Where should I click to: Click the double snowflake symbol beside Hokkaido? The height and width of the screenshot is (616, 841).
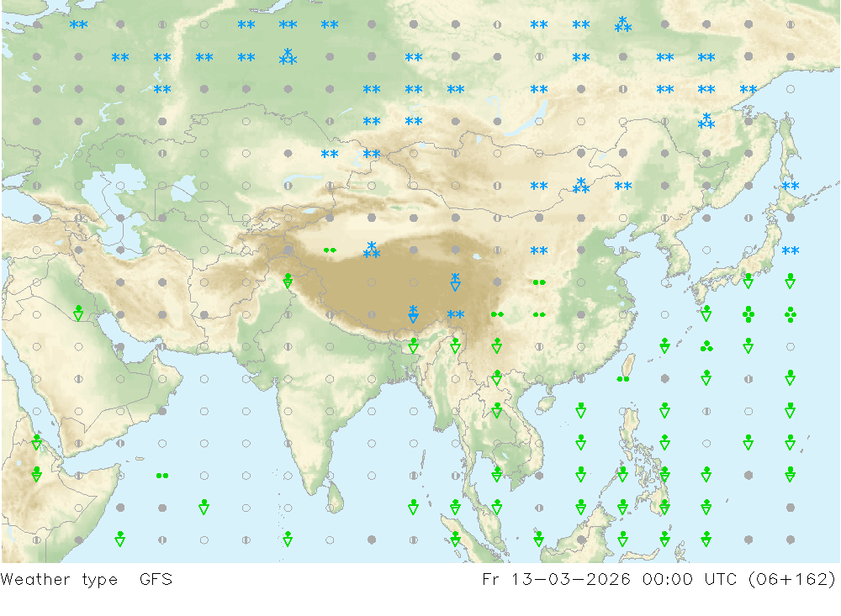[790, 186]
